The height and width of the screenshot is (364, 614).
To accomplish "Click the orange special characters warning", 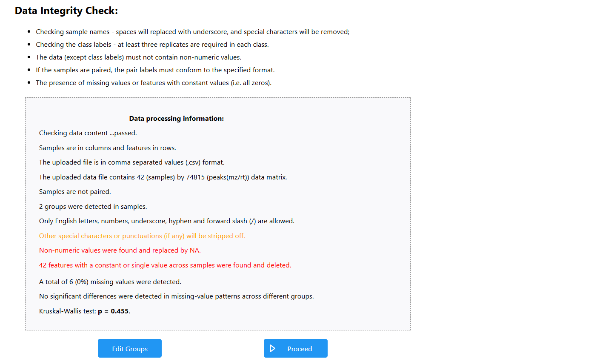I will 142,236.
